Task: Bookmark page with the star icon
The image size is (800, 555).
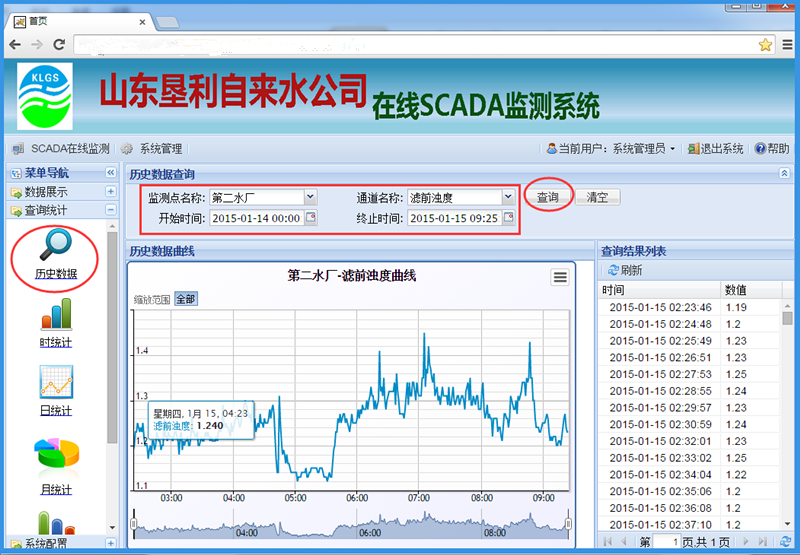Action: 765,45
